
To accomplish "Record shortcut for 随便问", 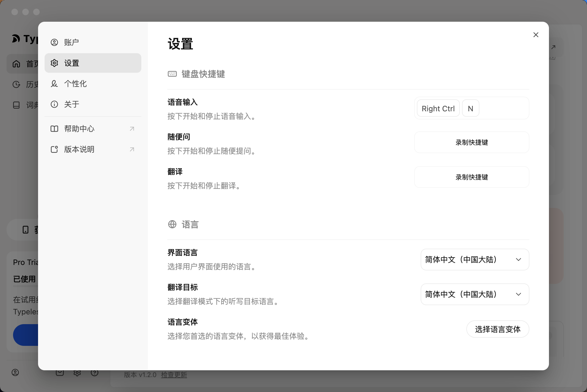I will [472, 142].
